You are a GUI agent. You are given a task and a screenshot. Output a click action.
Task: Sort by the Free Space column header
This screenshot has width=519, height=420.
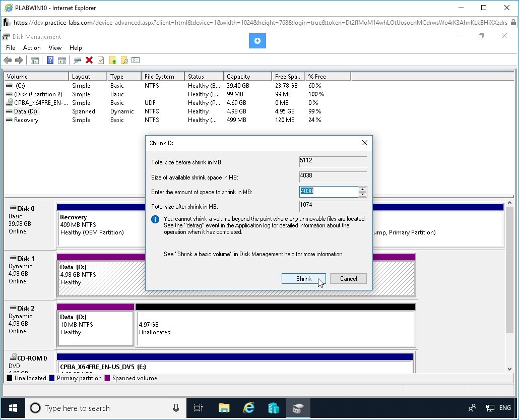click(288, 76)
